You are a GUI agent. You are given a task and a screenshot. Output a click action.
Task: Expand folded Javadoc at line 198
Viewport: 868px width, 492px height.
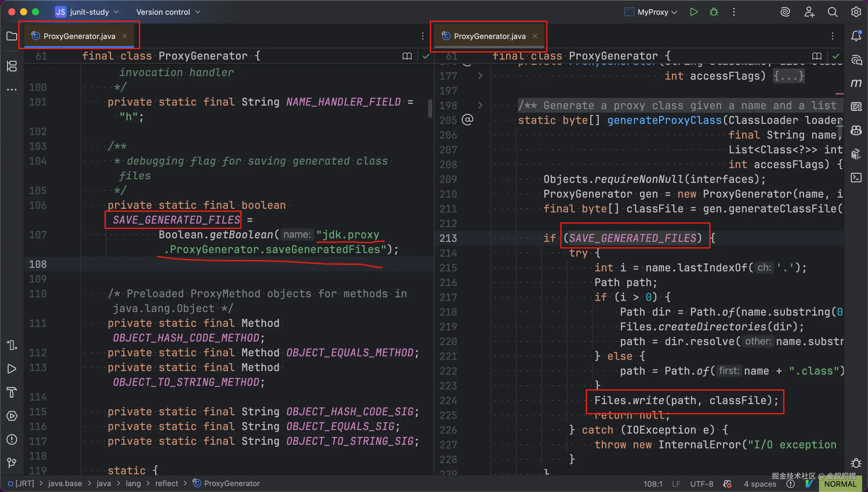[x=480, y=105]
